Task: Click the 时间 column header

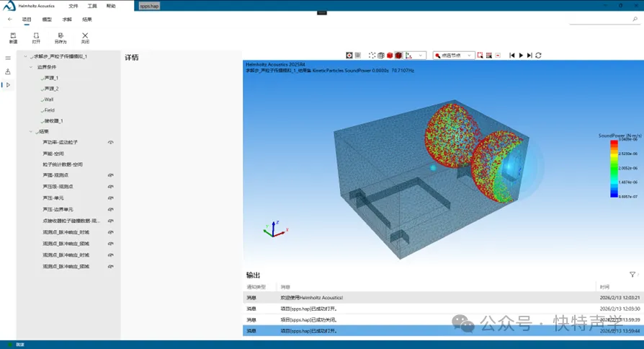Action: tap(604, 287)
